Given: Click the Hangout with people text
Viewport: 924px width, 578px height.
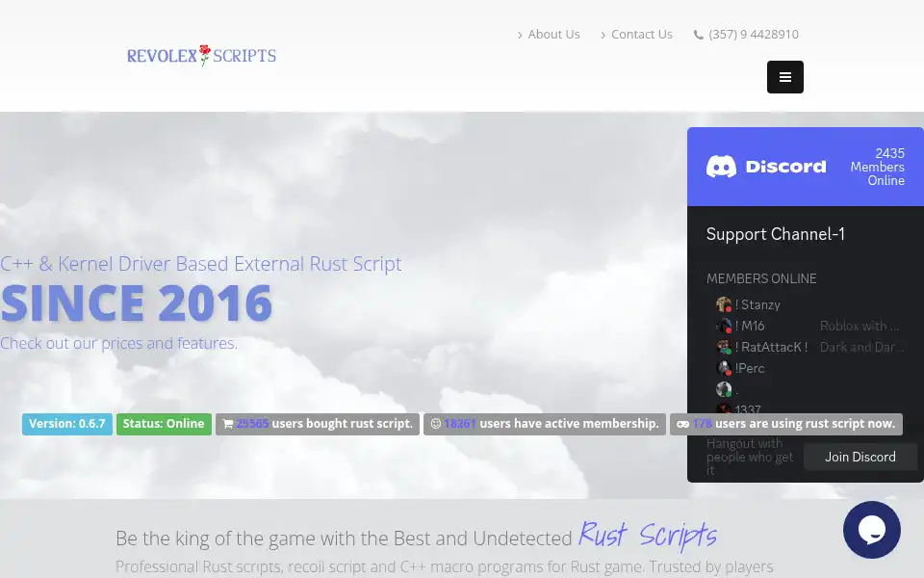Looking at the screenshot, I should [x=750, y=457].
